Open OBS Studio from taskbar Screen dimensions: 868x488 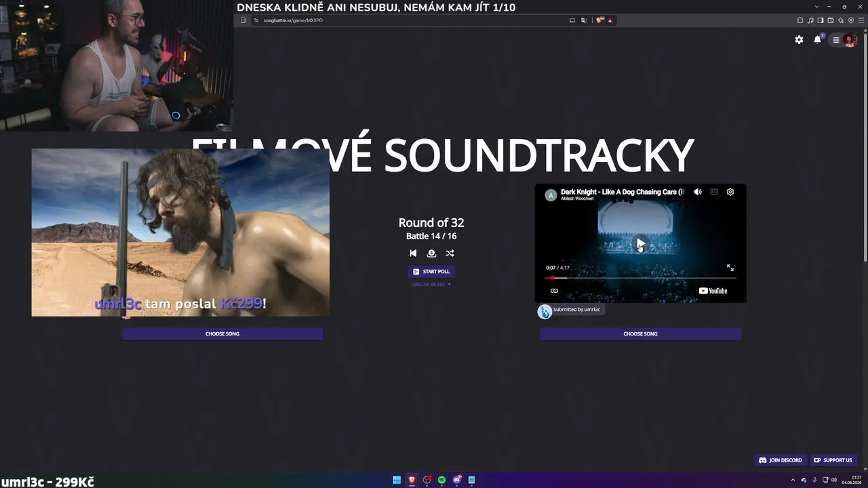(427, 480)
